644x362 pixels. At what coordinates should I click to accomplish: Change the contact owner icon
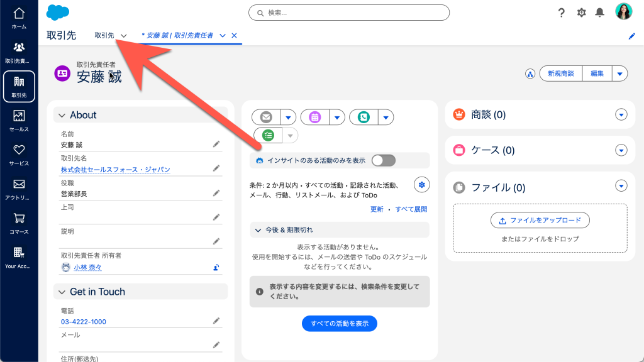pos(216,268)
